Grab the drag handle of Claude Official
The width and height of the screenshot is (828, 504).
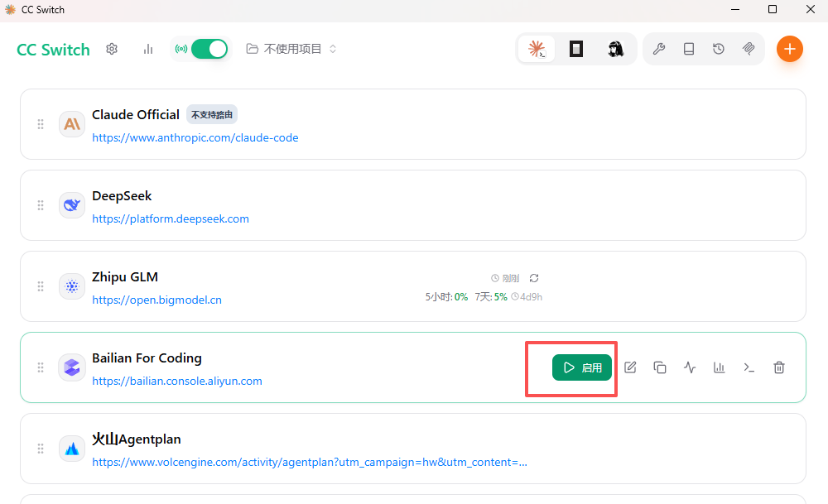[x=41, y=124]
